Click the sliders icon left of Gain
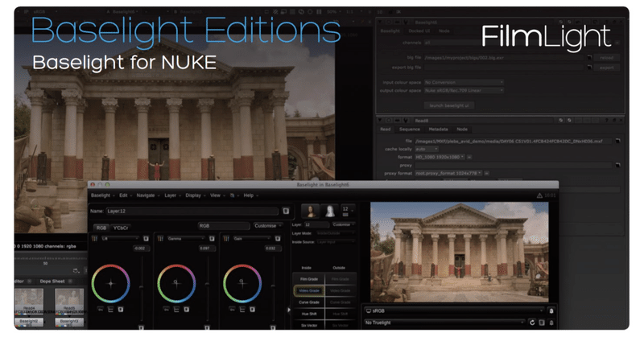 [x=226, y=239]
